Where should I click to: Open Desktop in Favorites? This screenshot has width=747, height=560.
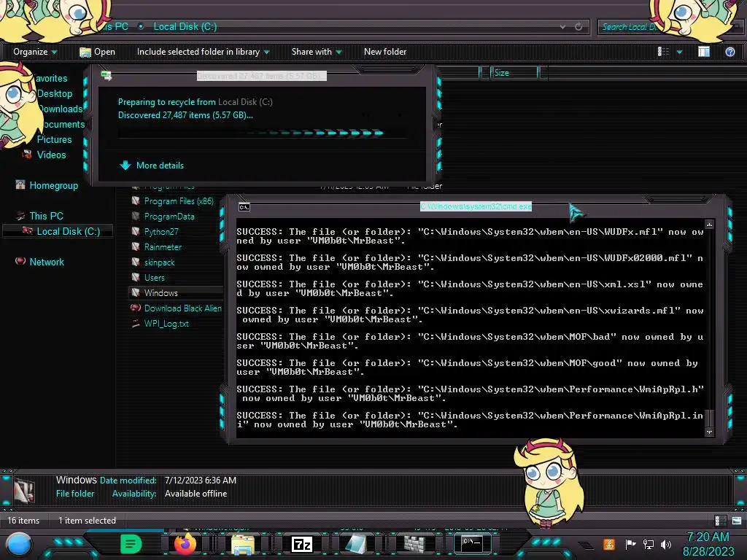(x=54, y=94)
